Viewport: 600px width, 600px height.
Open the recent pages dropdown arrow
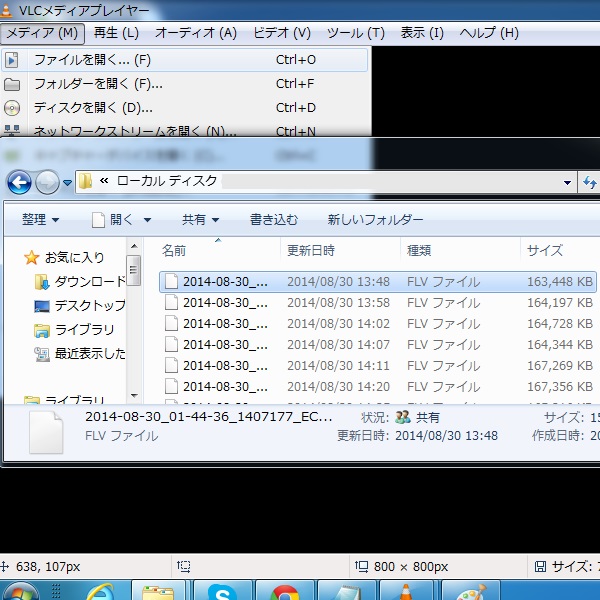[68, 183]
